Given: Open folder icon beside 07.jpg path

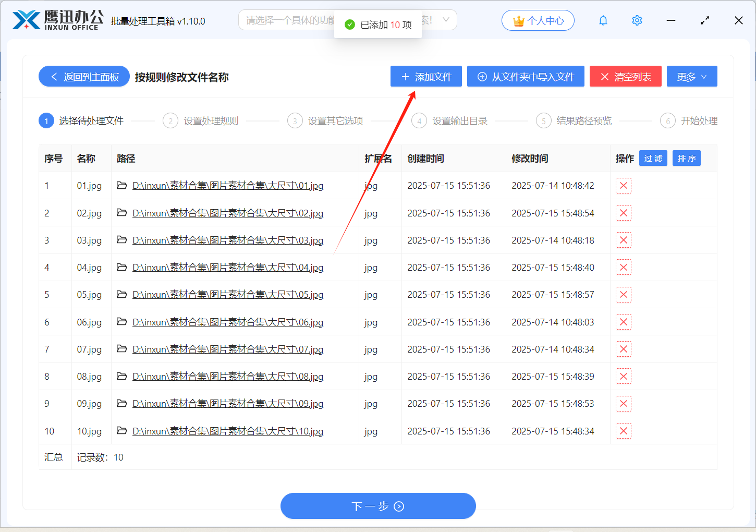Looking at the screenshot, I should [122, 348].
